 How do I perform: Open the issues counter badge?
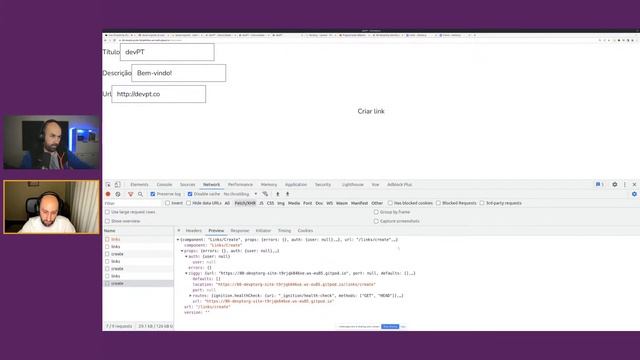tap(599, 184)
